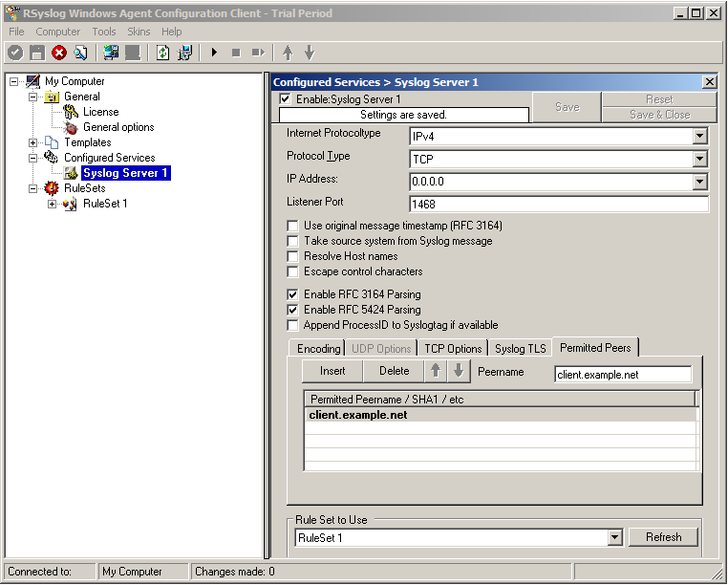This screenshot has height=585, width=728.
Task: Move peer down with the arrow button
Action: tap(459, 370)
